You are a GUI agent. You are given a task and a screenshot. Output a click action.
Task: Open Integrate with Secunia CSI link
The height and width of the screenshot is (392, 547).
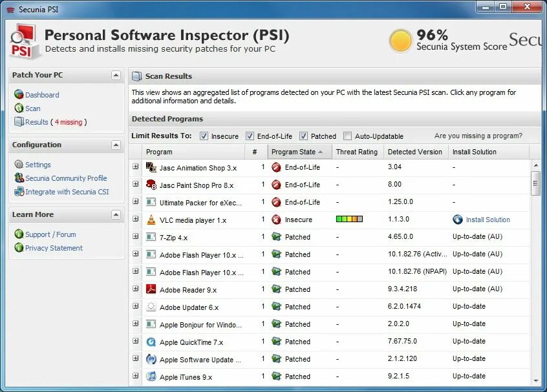[x=67, y=192]
